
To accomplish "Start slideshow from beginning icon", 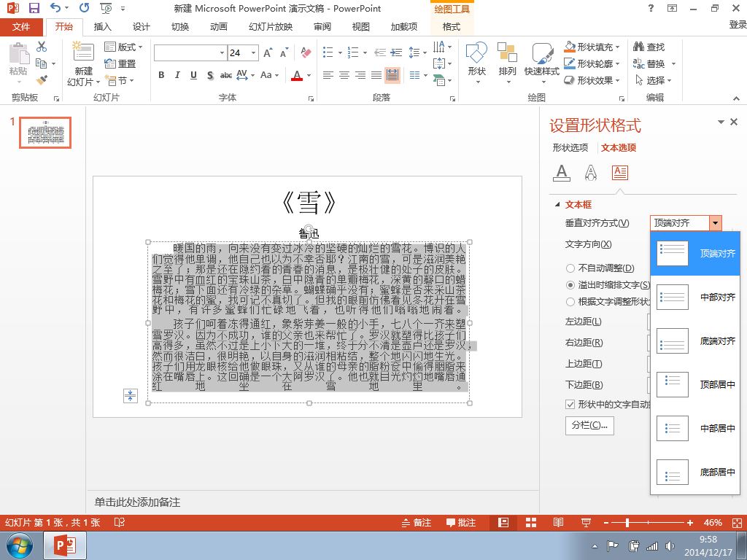I will click(106, 8).
